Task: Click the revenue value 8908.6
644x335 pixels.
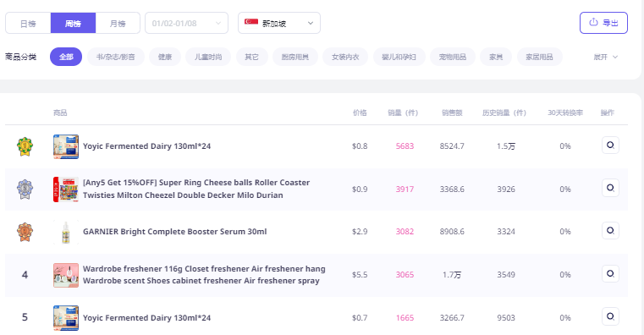Action: [452, 232]
